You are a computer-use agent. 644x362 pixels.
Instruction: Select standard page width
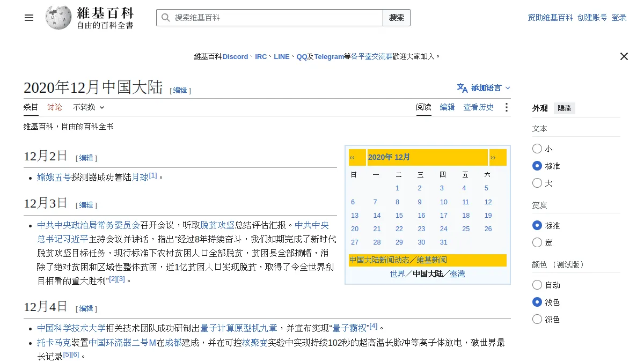pos(537,225)
